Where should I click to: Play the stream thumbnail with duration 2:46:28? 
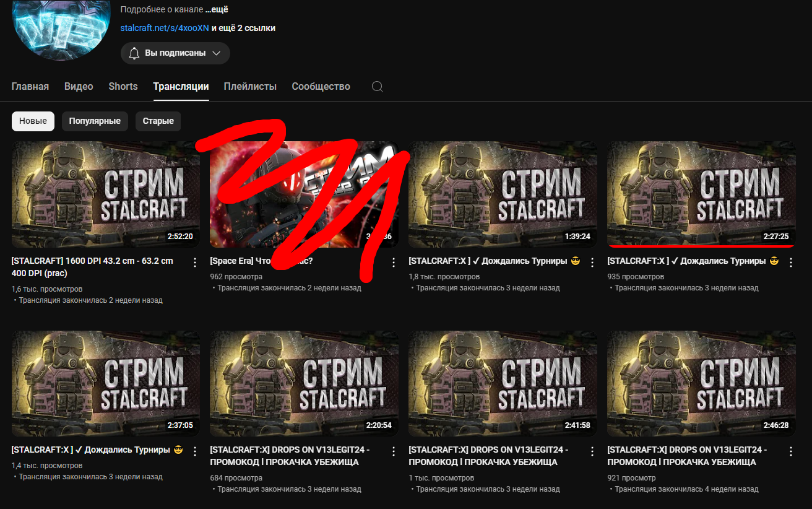coord(702,383)
